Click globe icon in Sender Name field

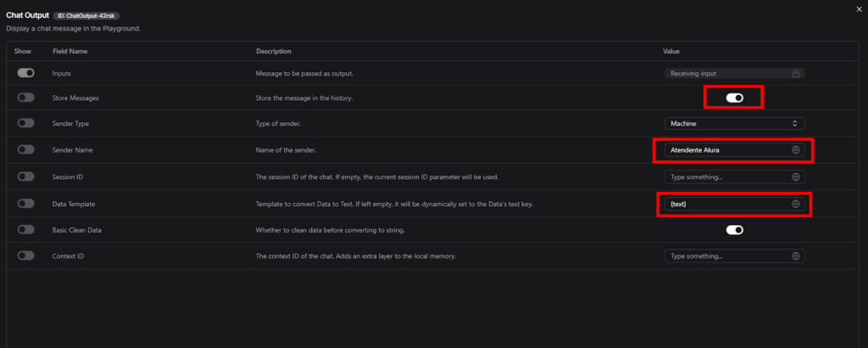[795, 150]
